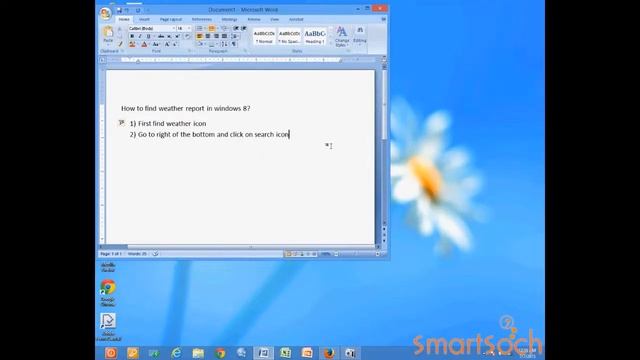Open the round Office button menu

[x=106, y=13]
